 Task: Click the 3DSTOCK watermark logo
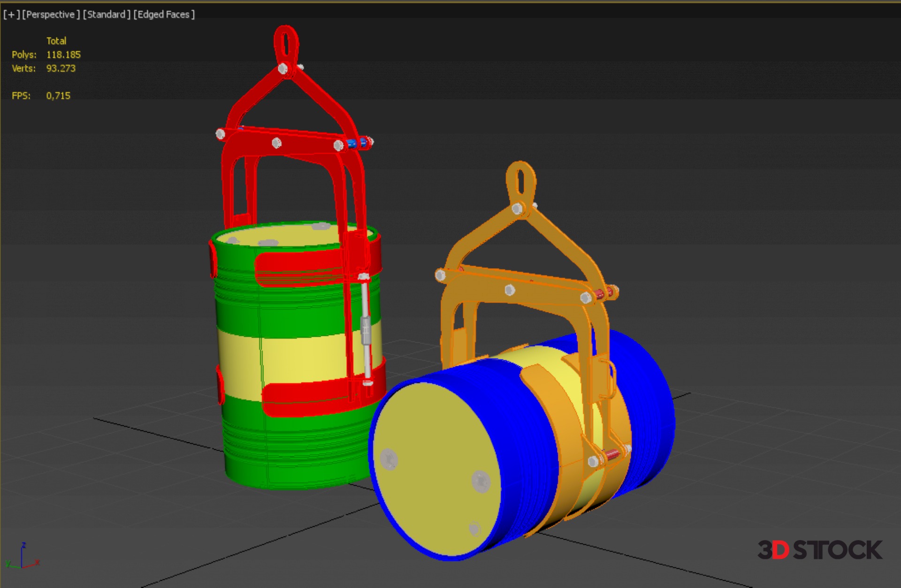(819, 550)
